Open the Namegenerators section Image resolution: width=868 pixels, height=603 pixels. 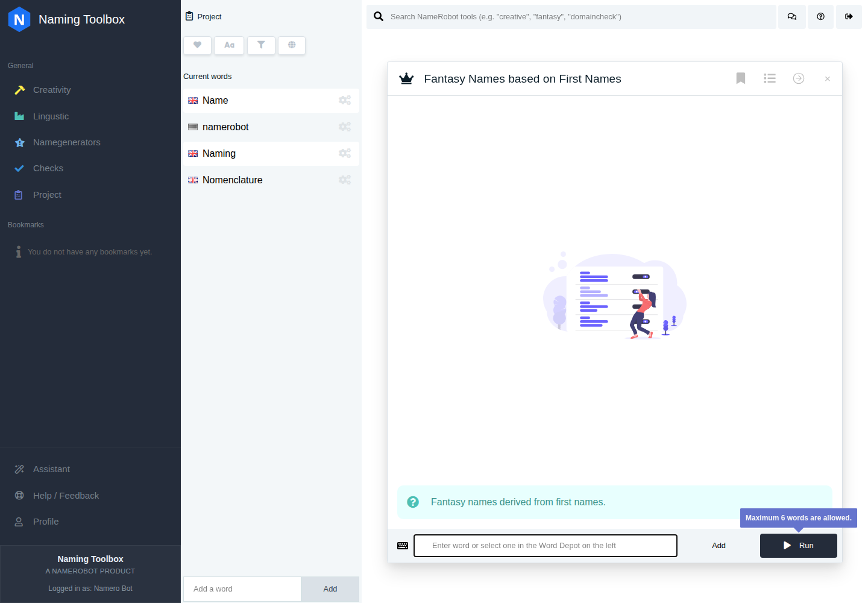(x=67, y=142)
